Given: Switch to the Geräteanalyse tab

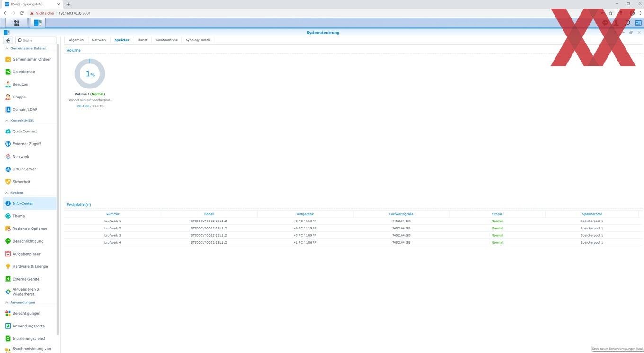Looking at the screenshot, I should coord(167,40).
